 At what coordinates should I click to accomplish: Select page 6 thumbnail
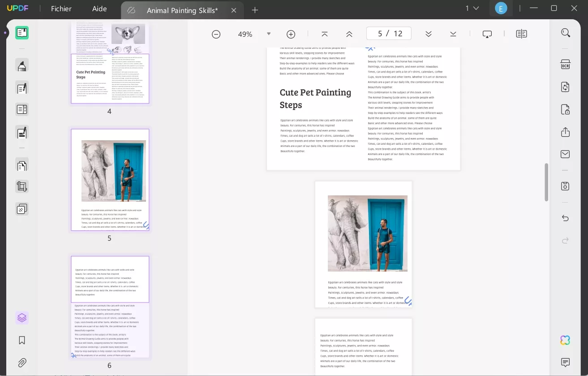[x=110, y=307]
